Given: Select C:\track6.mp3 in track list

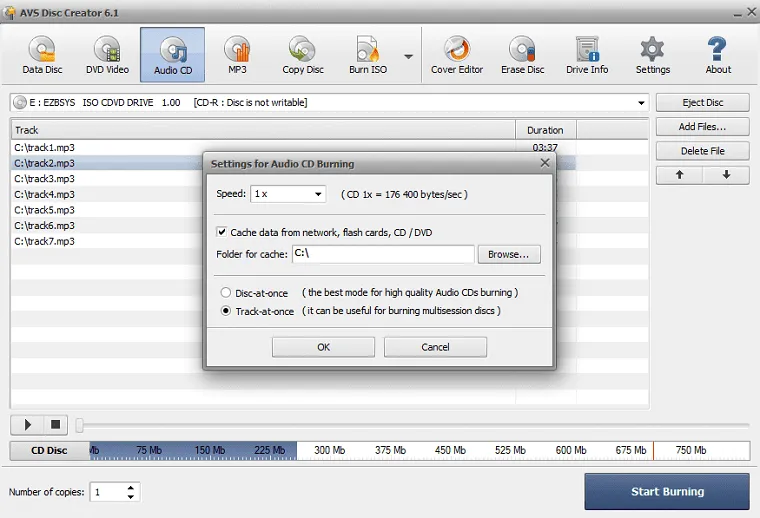Looking at the screenshot, I should 45,225.
